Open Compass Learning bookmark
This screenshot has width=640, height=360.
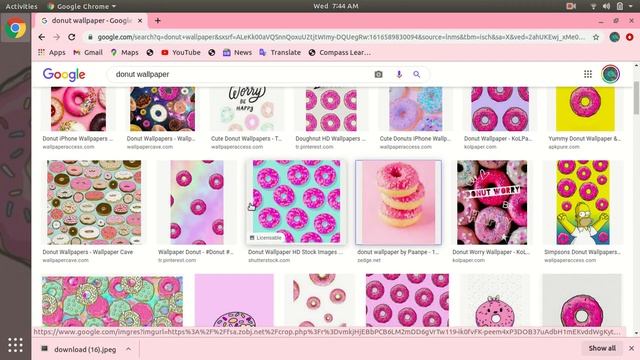pyautogui.click(x=340, y=52)
